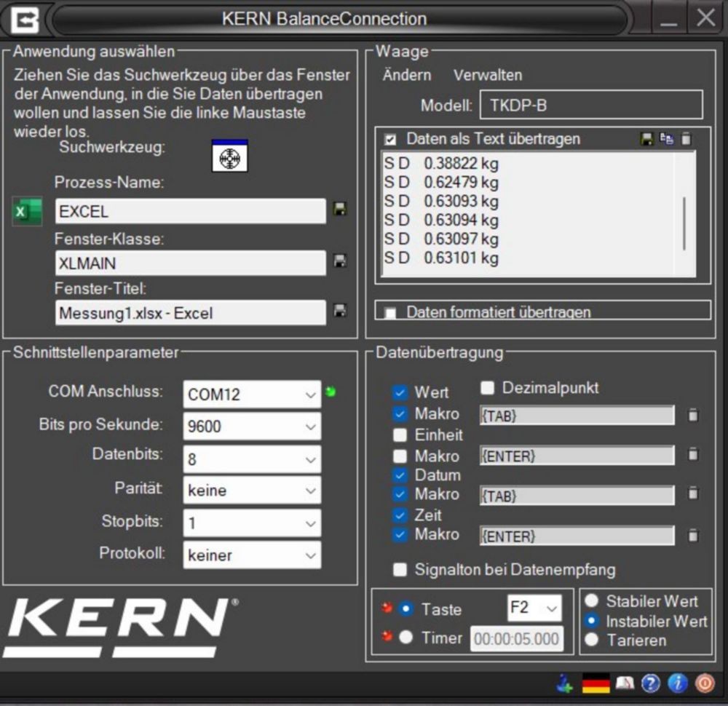Image resolution: width=728 pixels, height=706 pixels.
Task: Open the help manual book icon
Action: pos(624,683)
